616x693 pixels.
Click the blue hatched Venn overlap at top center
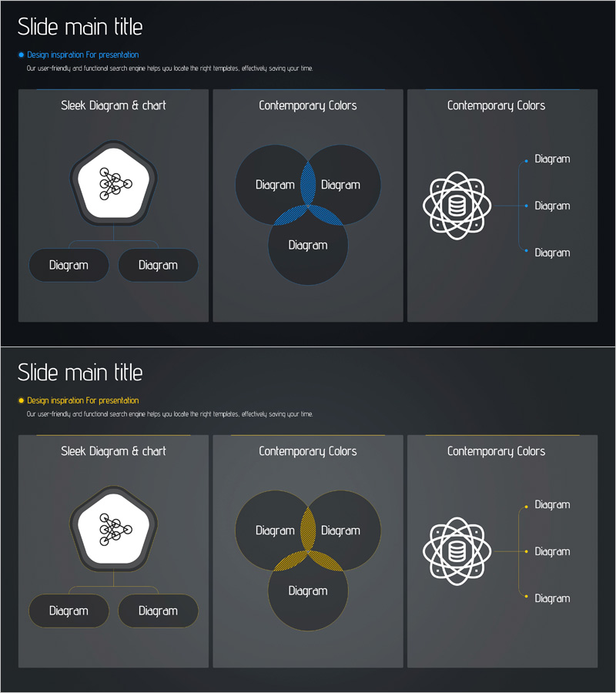[308, 183]
